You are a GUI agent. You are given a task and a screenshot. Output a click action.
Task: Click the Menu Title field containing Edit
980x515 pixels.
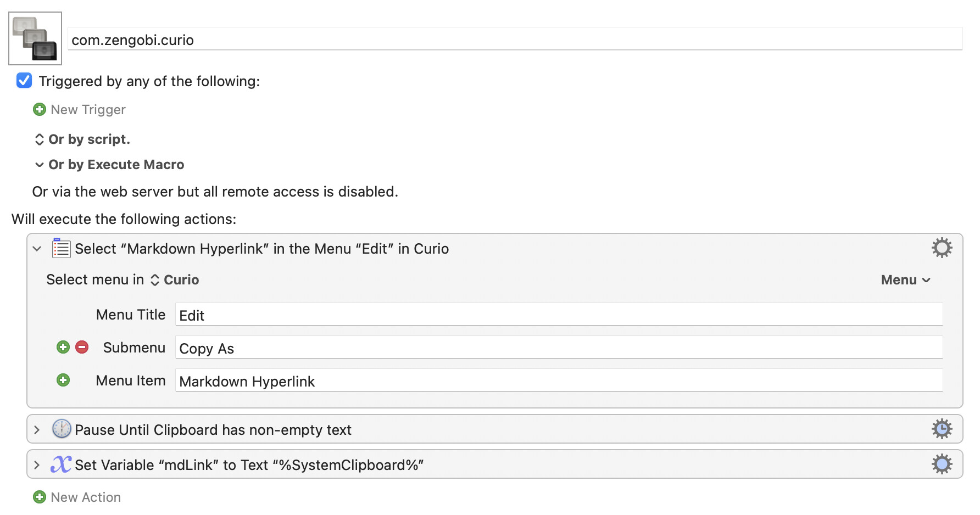tap(558, 315)
